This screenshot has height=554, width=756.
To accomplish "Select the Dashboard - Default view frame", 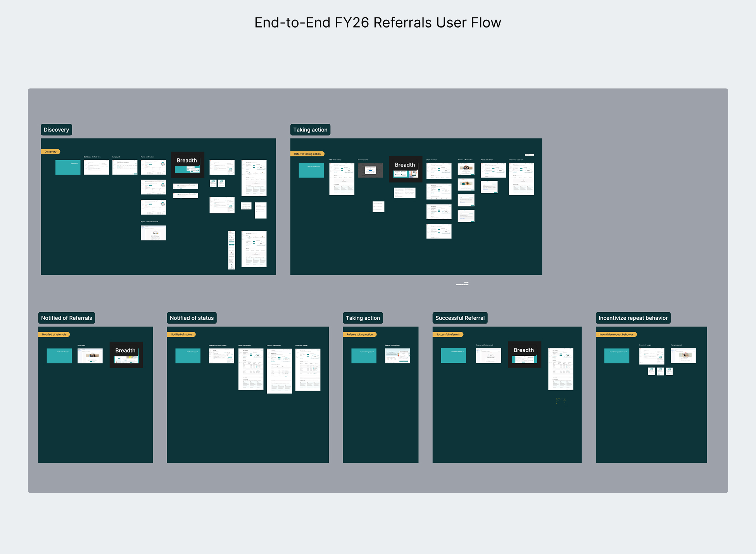I will [x=96, y=167].
